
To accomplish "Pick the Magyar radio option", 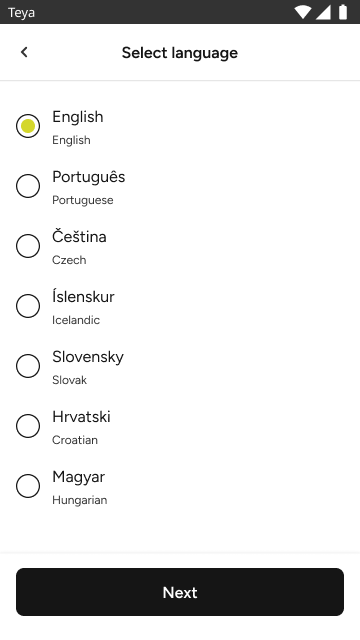I will tap(28, 486).
